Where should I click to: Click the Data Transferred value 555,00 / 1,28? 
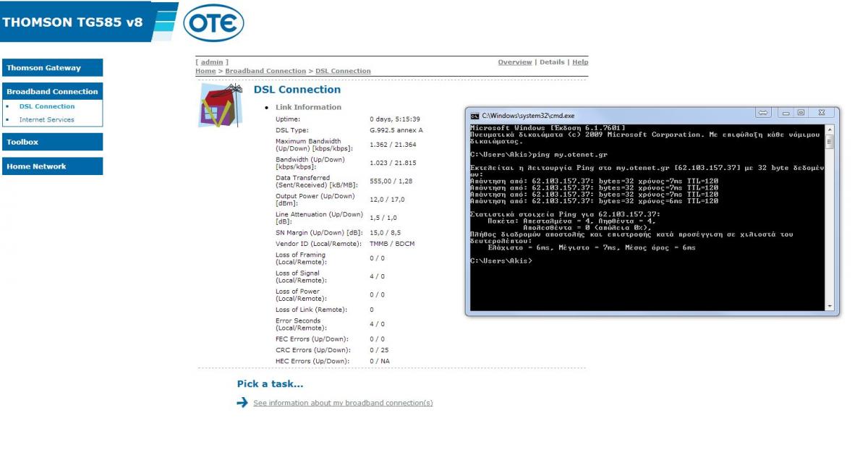(x=391, y=181)
